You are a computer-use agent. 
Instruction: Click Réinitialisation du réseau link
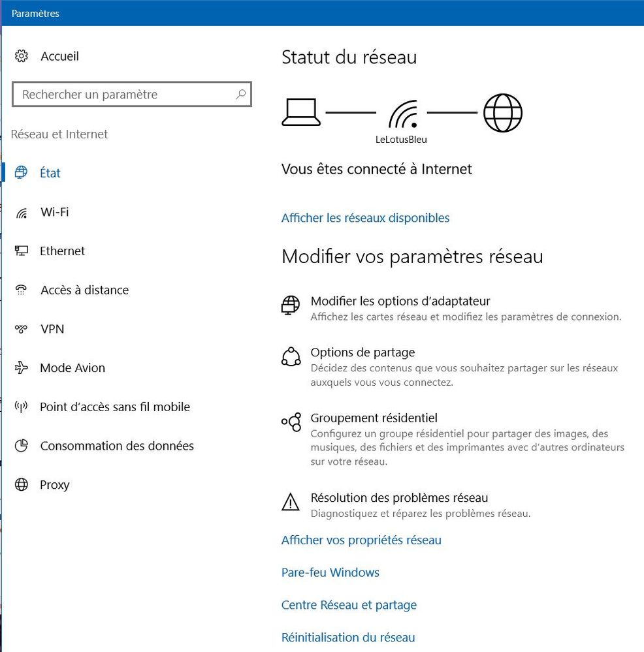tap(348, 638)
